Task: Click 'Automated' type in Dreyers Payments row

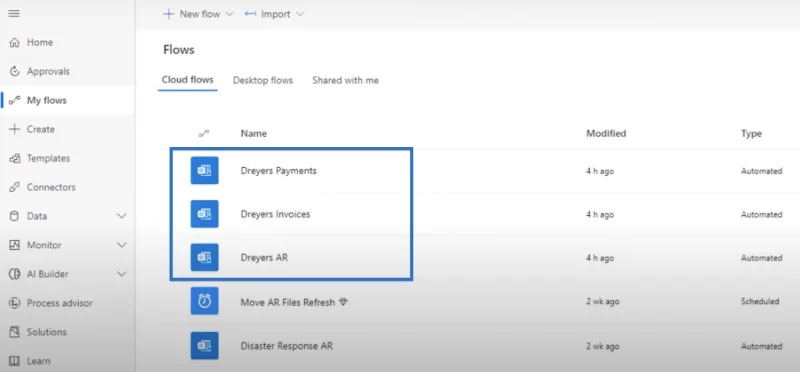Action: [x=761, y=171]
